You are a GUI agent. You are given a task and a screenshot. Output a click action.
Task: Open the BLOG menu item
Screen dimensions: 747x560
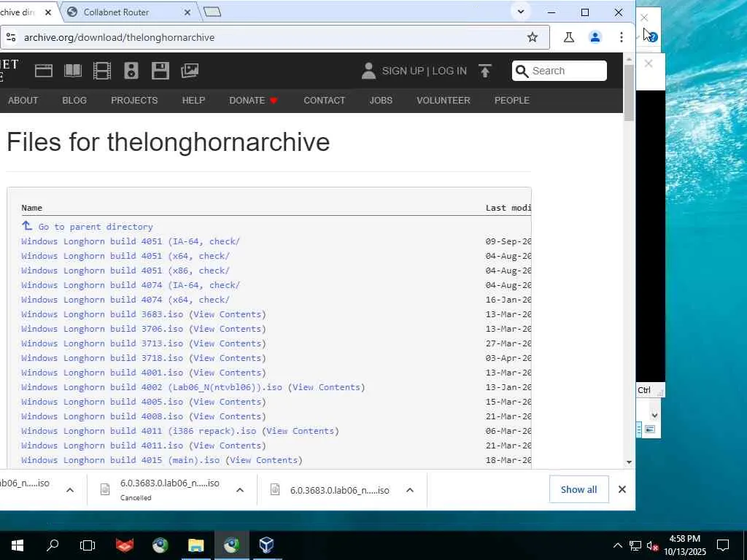coord(74,101)
